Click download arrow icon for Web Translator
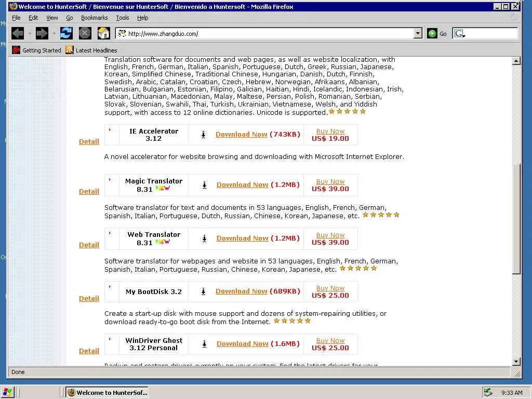 [204, 238]
